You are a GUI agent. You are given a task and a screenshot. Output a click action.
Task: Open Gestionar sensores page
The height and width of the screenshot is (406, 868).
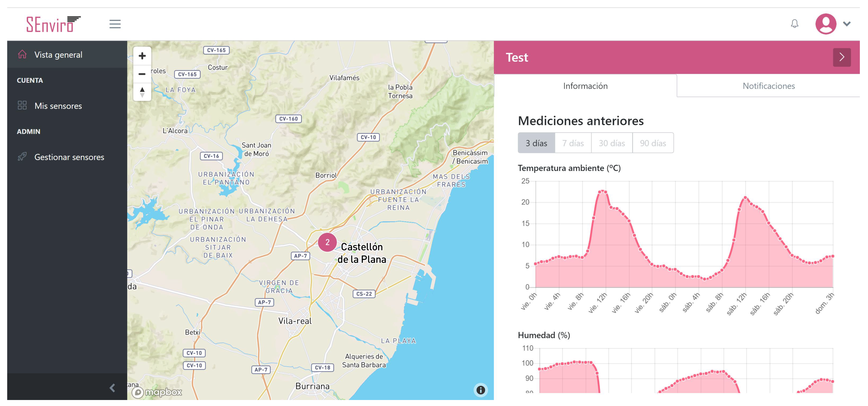click(x=69, y=157)
